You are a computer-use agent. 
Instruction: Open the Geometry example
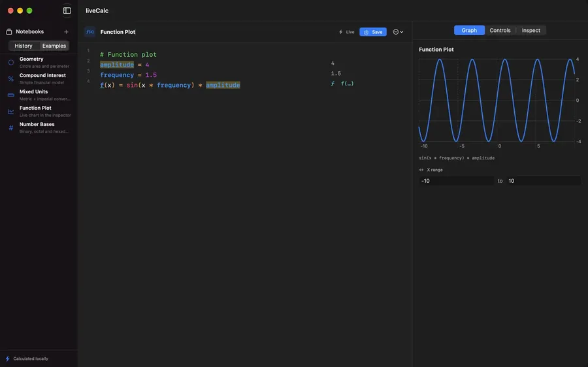39,62
